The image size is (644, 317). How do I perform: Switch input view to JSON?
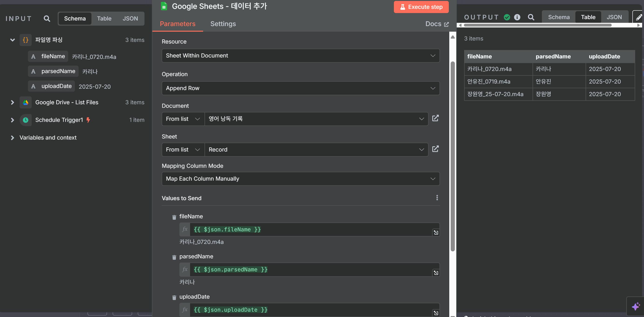[130, 18]
